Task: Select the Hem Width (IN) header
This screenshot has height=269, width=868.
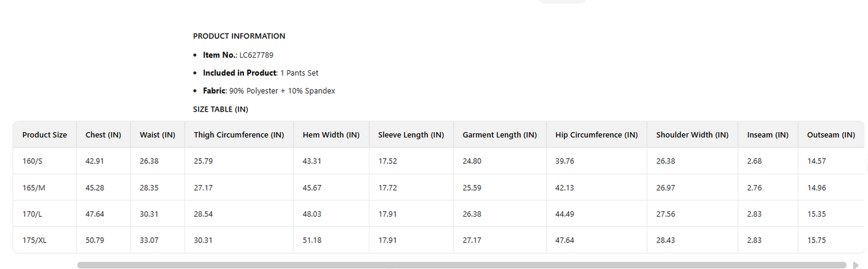Action: pyautogui.click(x=331, y=135)
